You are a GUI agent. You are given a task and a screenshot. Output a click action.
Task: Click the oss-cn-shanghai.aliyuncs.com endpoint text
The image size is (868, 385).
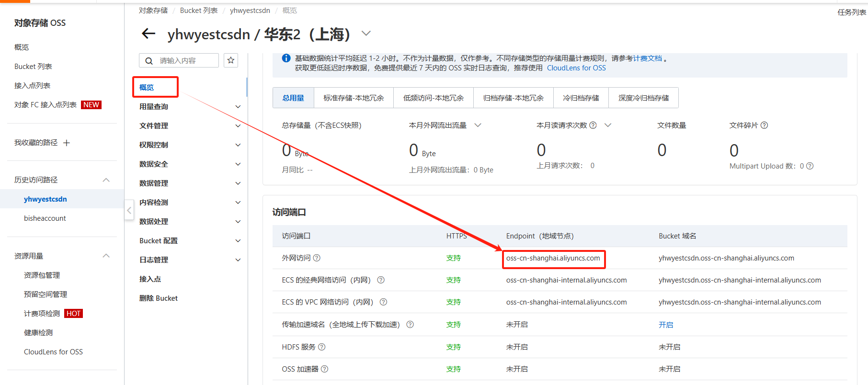tap(553, 258)
